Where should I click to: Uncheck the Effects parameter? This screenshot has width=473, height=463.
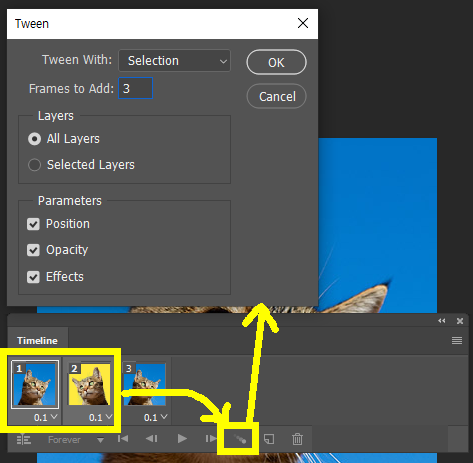(33, 277)
